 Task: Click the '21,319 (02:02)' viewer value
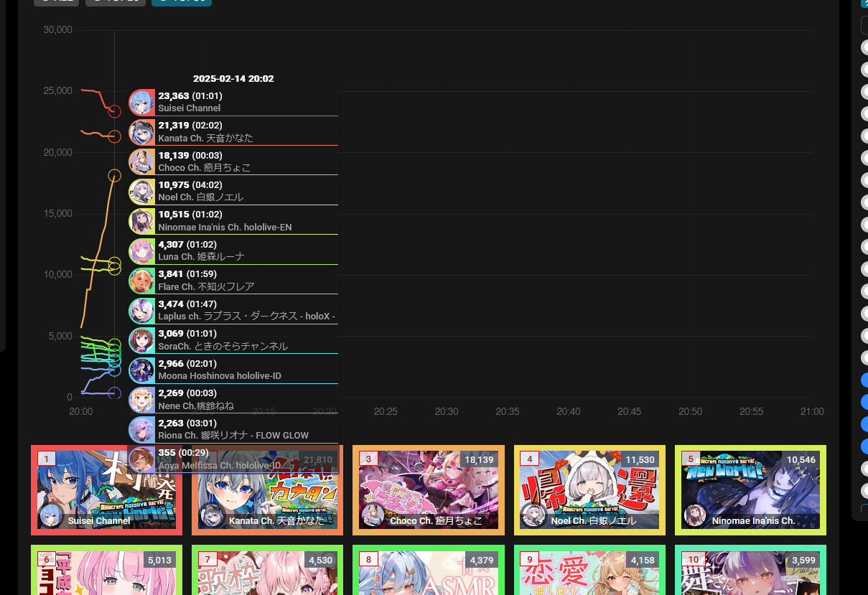click(190, 126)
